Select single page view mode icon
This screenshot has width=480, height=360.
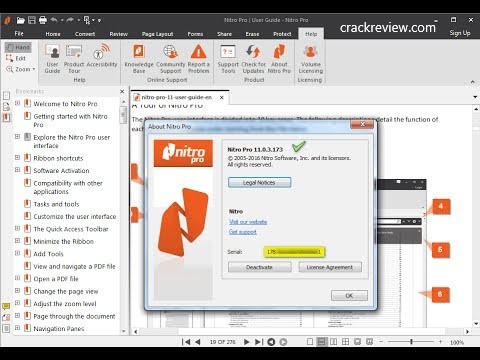click(x=310, y=342)
